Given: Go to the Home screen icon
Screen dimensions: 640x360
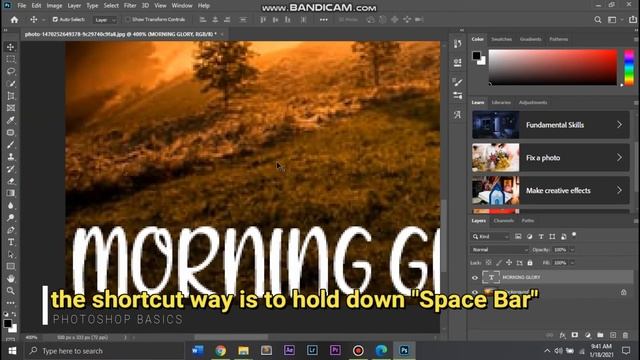Looking at the screenshot, I should tap(14, 20).
